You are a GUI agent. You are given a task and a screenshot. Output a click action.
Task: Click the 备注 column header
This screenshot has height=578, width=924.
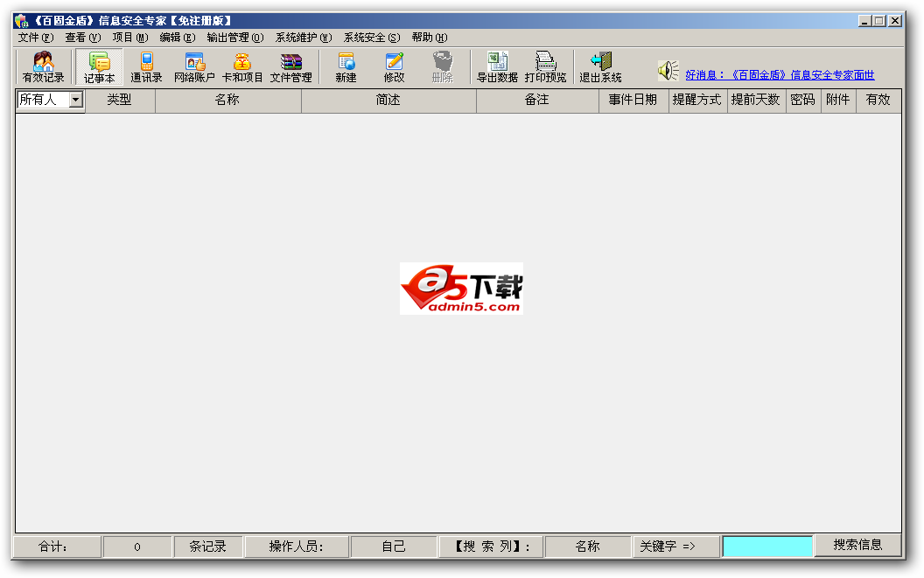tap(537, 101)
